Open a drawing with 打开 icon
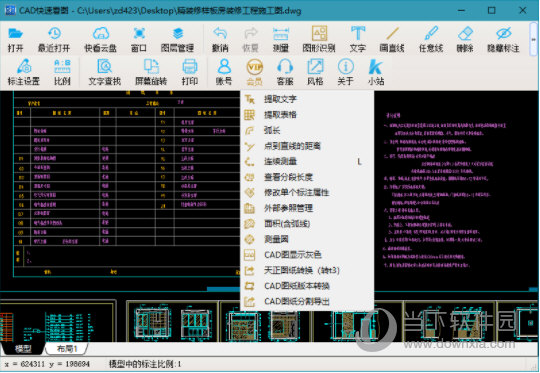Image resolution: width=540 pixels, height=373 pixels. tap(15, 39)
